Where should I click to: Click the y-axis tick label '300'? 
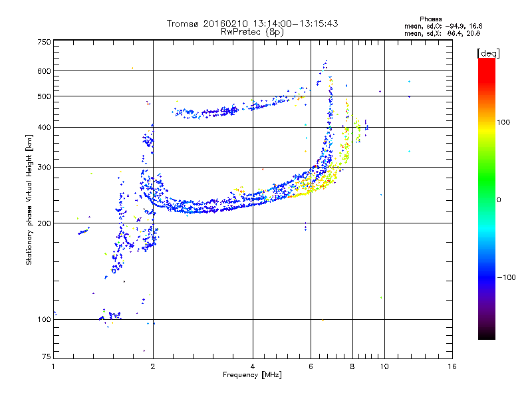45,168
